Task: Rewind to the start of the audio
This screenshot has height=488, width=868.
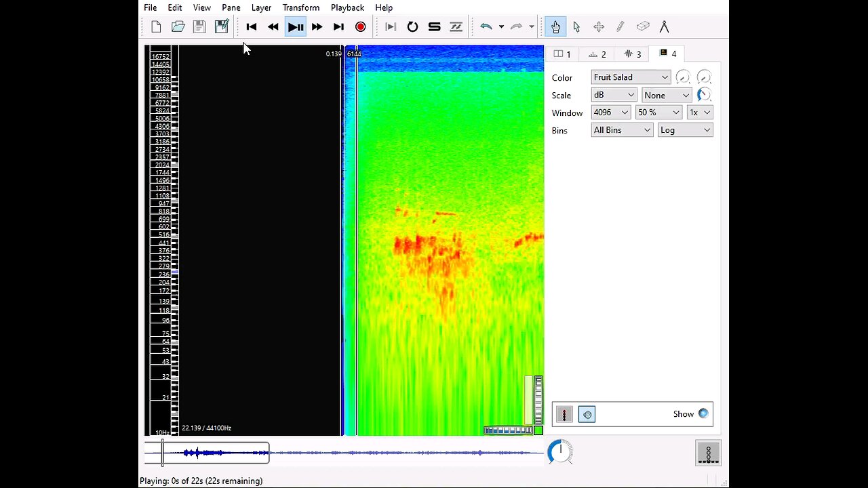Action: pos(252,27)
